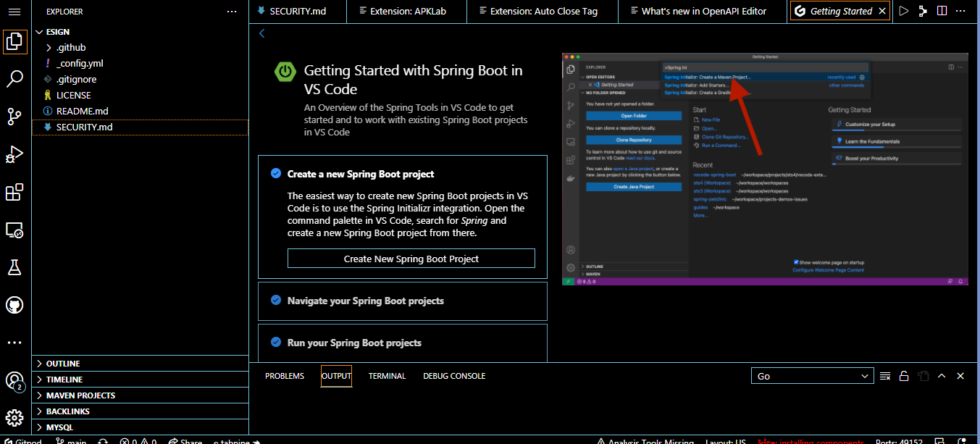This screenshot has width=980, height=444.
Task: Collapse the ESIGN root folder header
Action: 140,31
